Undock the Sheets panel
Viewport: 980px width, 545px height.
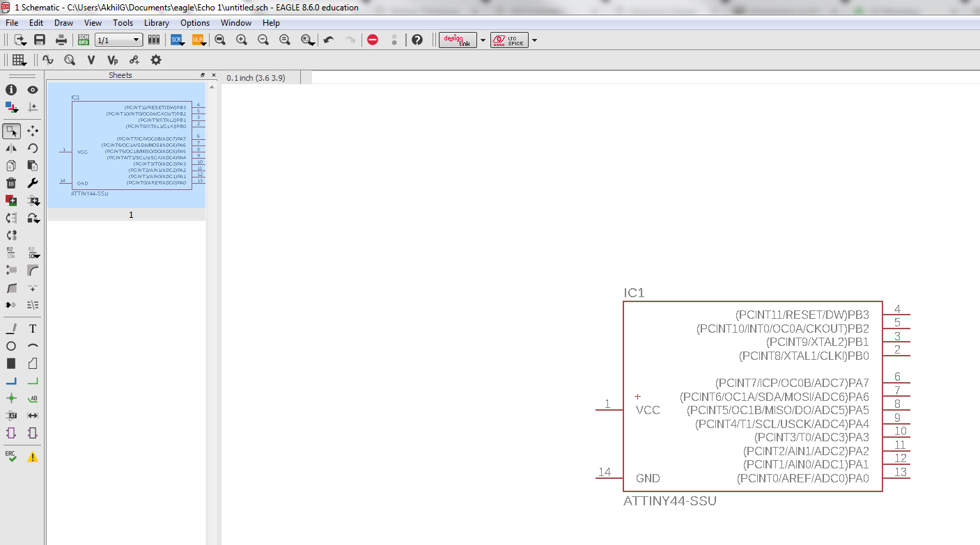pyautogui.click(x=203, y=75)
